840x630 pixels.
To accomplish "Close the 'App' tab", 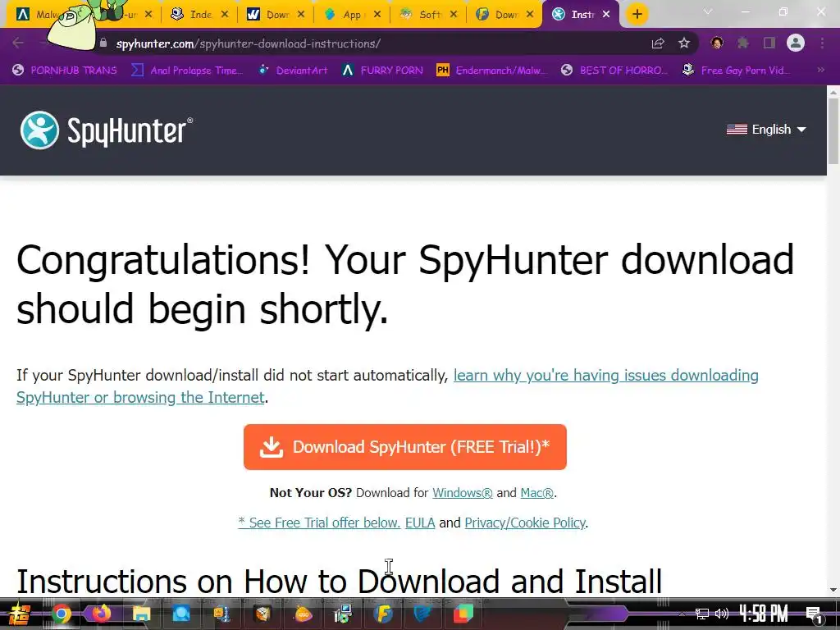I will point(377,15).
